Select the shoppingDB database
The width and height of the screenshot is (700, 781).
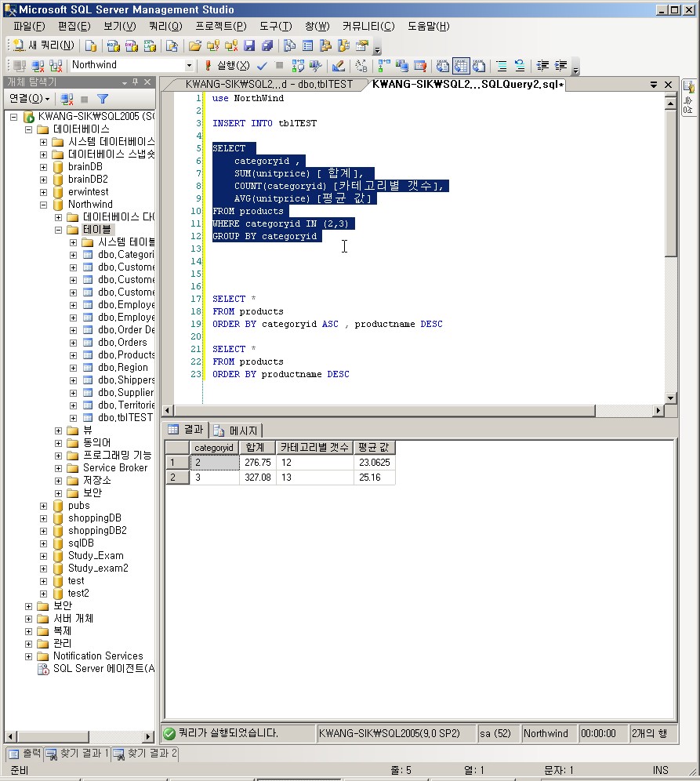pos(95,518)
